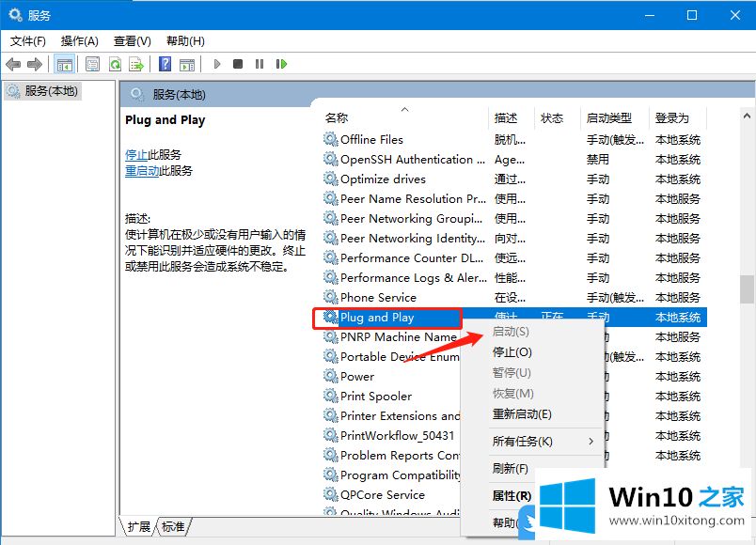Switch to the 标准 tab
The width and height of the screenshot is (756, 545).
173,527
